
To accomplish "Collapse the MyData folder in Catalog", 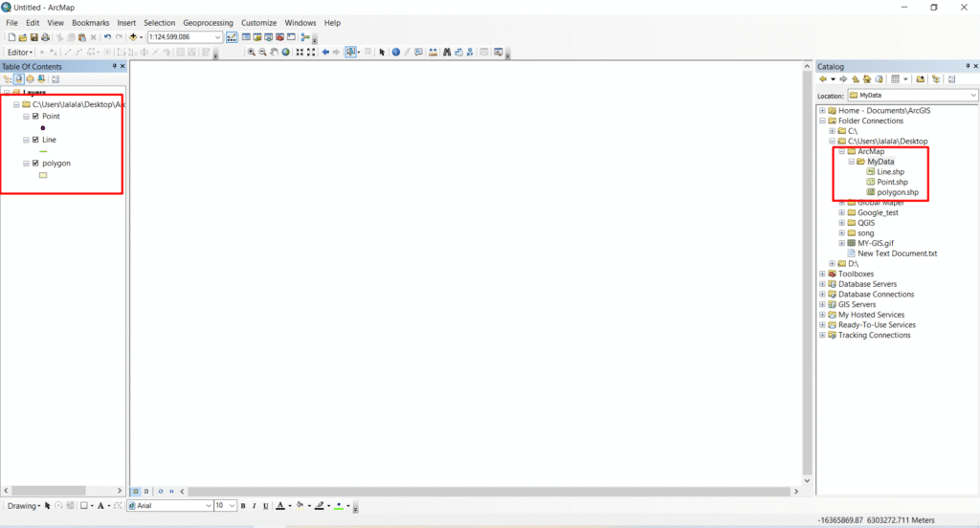I will coord(851,162).
